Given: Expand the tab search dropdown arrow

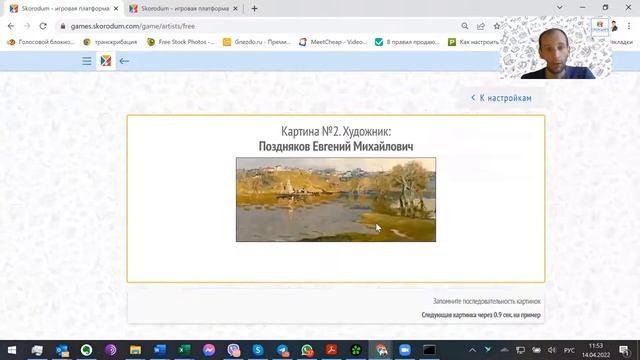Looking at the screenshot, I should 560,7.
